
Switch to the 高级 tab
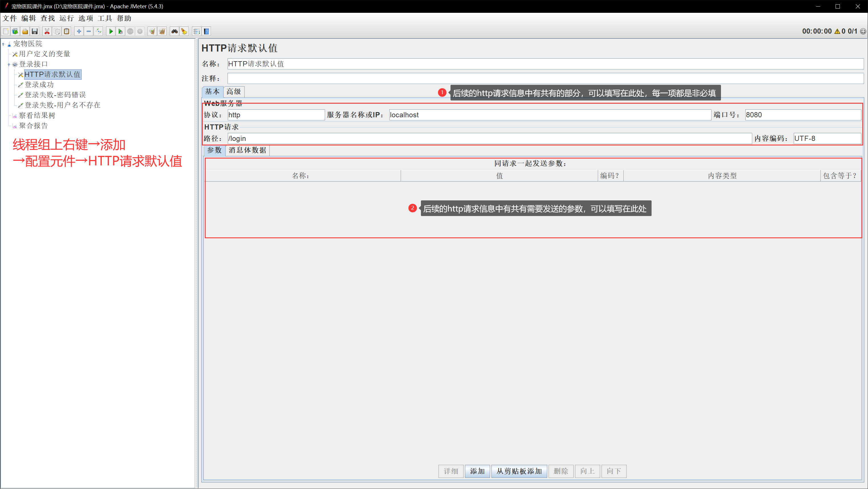click(233, 92)
